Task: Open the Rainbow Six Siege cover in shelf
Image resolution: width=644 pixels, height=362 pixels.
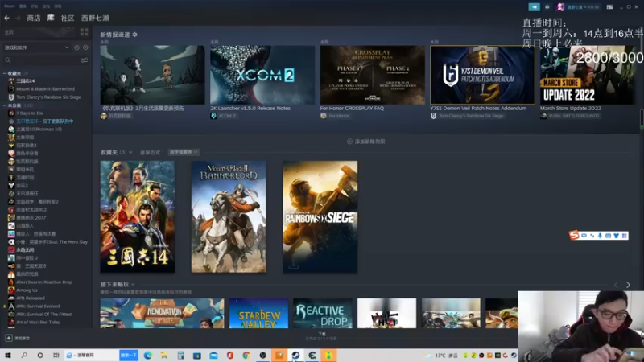Action: point(320,216)
